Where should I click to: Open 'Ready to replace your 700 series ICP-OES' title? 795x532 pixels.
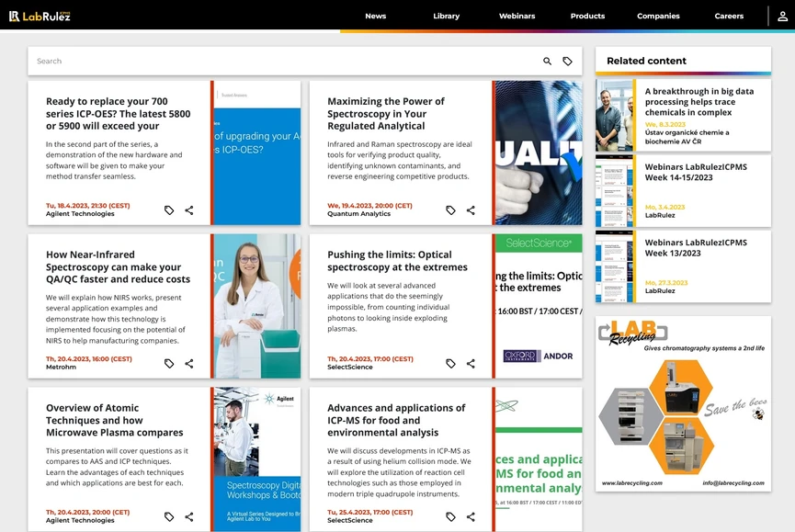coord(119,114)
